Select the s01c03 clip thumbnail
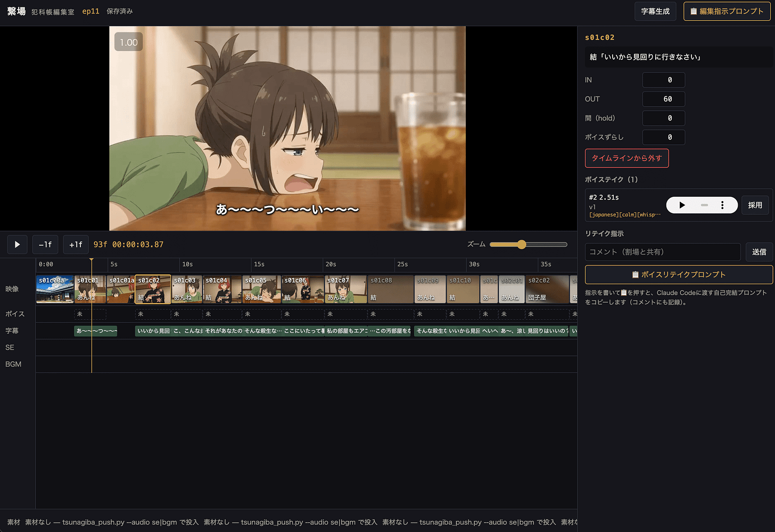Viewport: 775px width, 532px height. pos(187,289)
